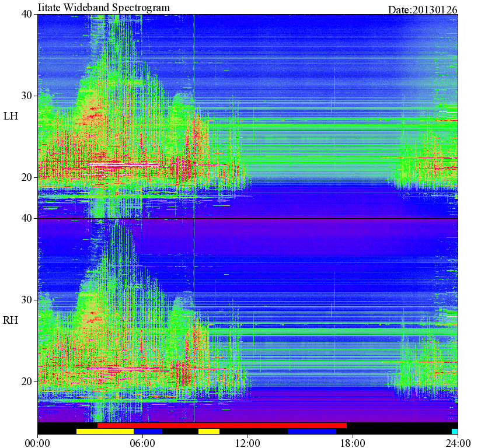Click the Iitate Wideband Spectrogram title
The image size is (495, 448).
coord(103,7)
